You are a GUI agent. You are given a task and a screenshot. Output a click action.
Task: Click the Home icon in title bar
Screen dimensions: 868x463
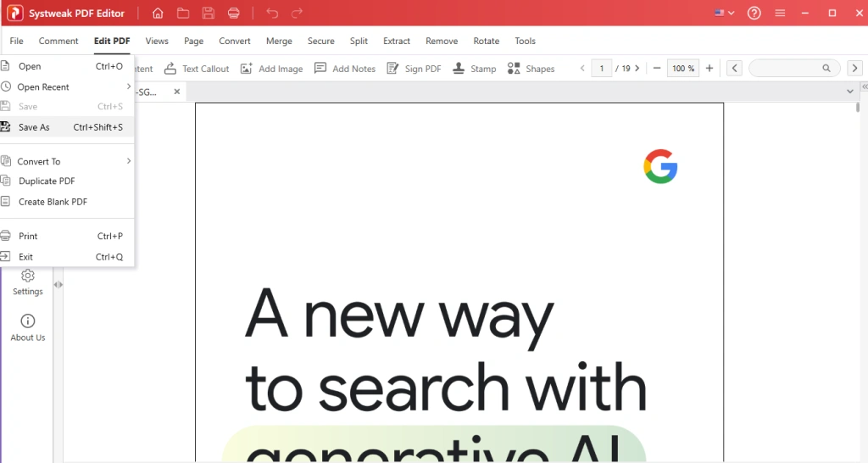click(x=158, y=14)
